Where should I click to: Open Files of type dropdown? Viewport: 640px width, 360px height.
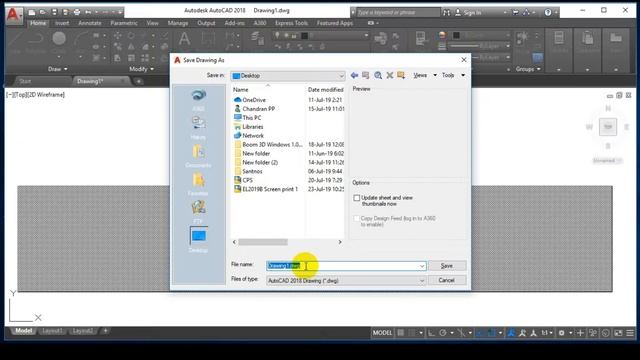(x=346, y=281)
